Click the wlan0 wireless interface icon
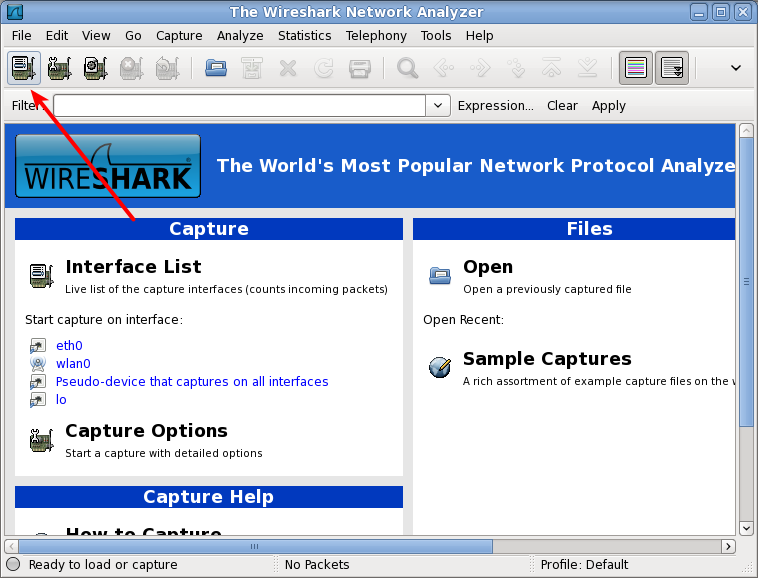 [x=38, y=363]
